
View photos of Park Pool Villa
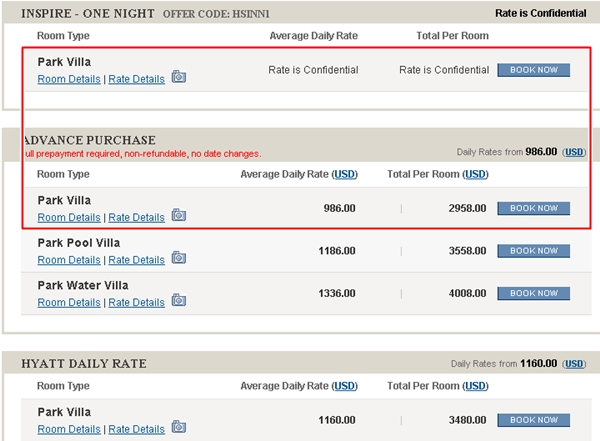pos(179,257)
